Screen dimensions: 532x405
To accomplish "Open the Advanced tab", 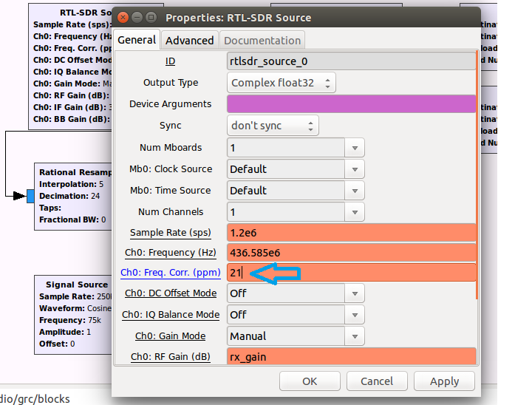I will click(189, 41).
